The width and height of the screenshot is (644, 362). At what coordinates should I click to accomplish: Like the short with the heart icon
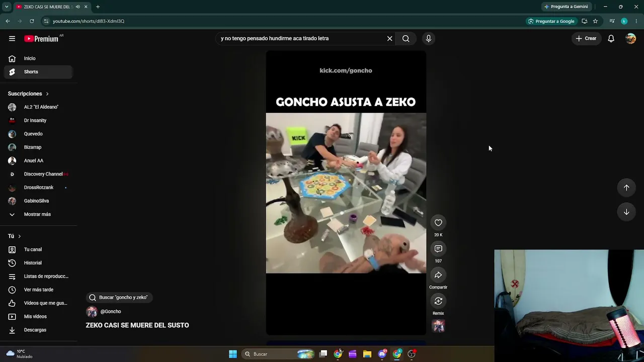coord(438,223)
